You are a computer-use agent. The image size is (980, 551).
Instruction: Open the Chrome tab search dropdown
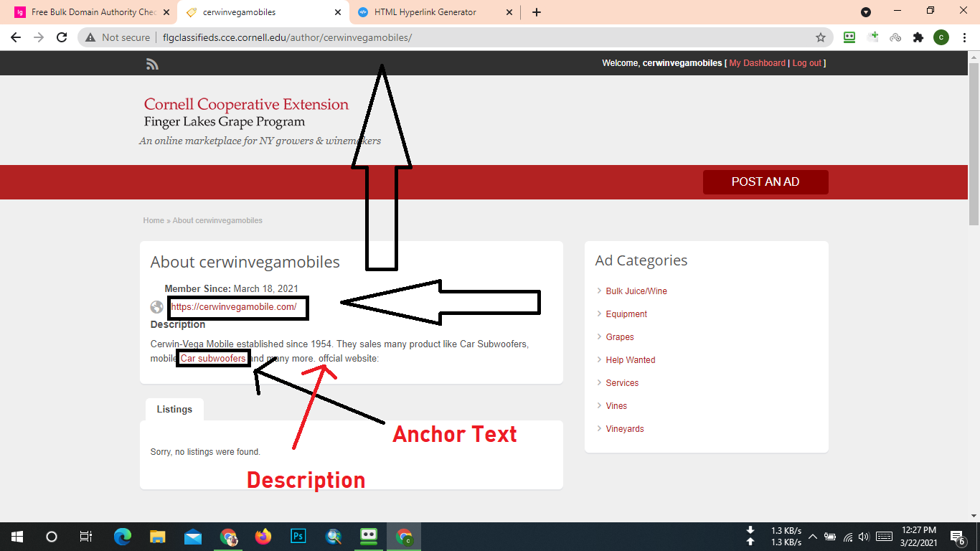[x=866, y=12]
